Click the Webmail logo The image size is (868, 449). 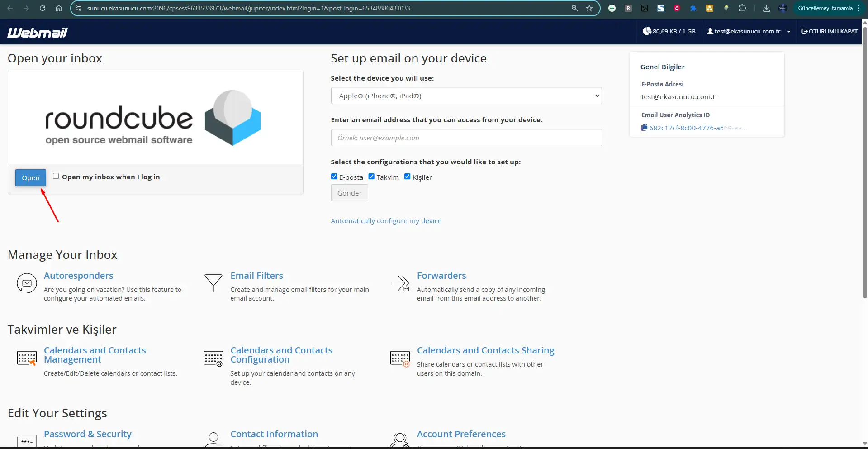click(x=38, y=32)
